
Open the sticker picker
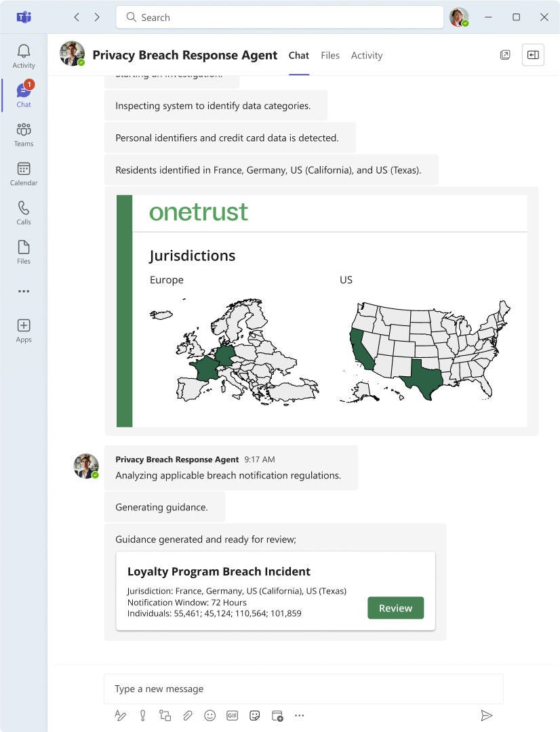(x=255, y=715)
